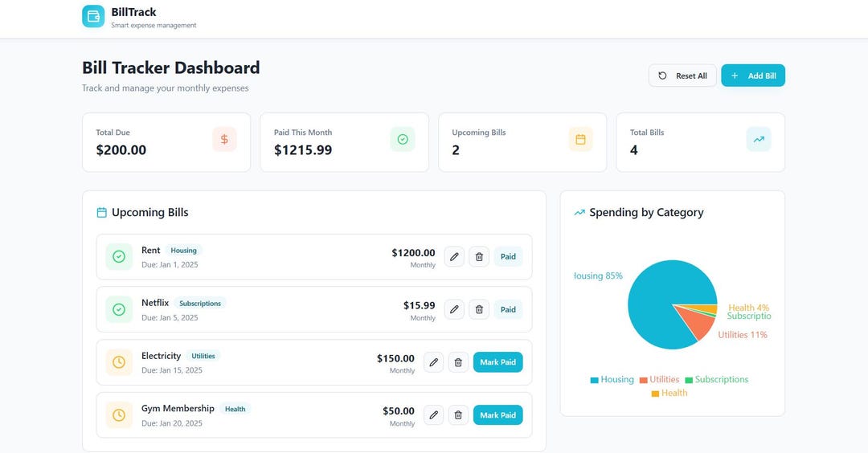Click 'Due: Jan 15, 2025' text
The image size is (868, 453).
(x=172, y=370)
